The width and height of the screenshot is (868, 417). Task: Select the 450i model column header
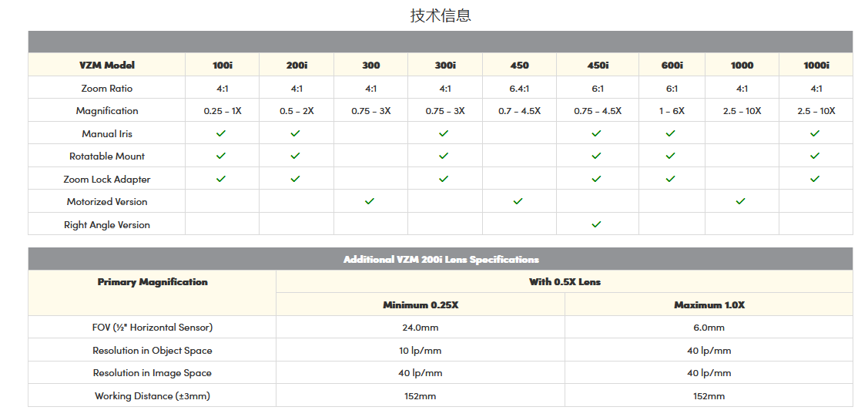pos(598,66)
